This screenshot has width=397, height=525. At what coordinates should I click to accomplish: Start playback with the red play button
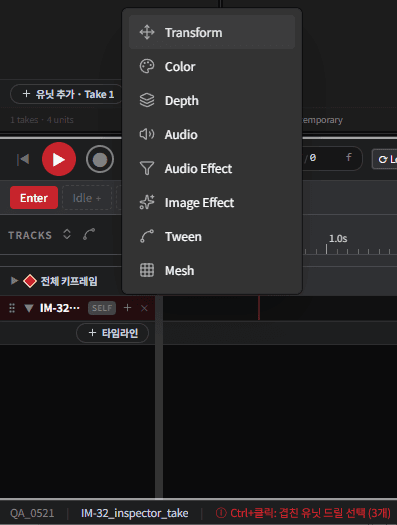pyautogui.click(x=59, y=159)
